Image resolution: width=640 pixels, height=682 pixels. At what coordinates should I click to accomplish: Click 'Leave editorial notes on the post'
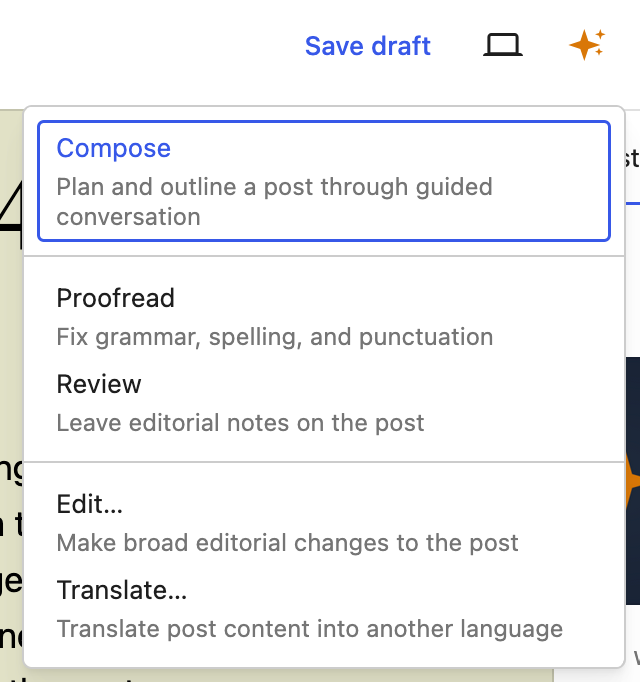tap(240, 423)
